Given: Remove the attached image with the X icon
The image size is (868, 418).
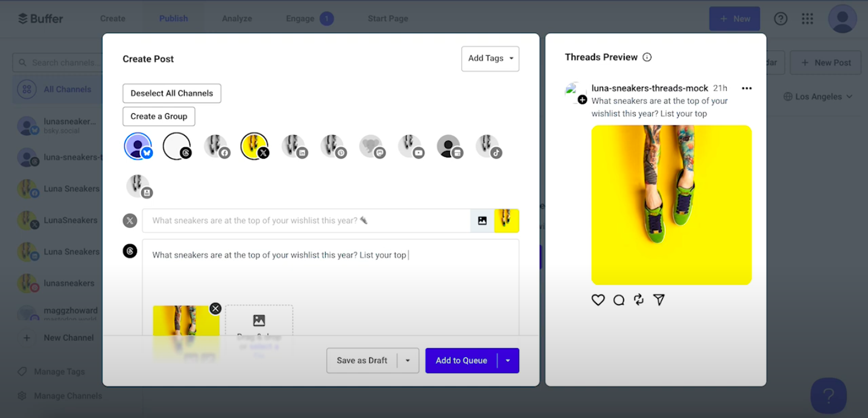Looking at the screenshot, I should coord(215,308).
